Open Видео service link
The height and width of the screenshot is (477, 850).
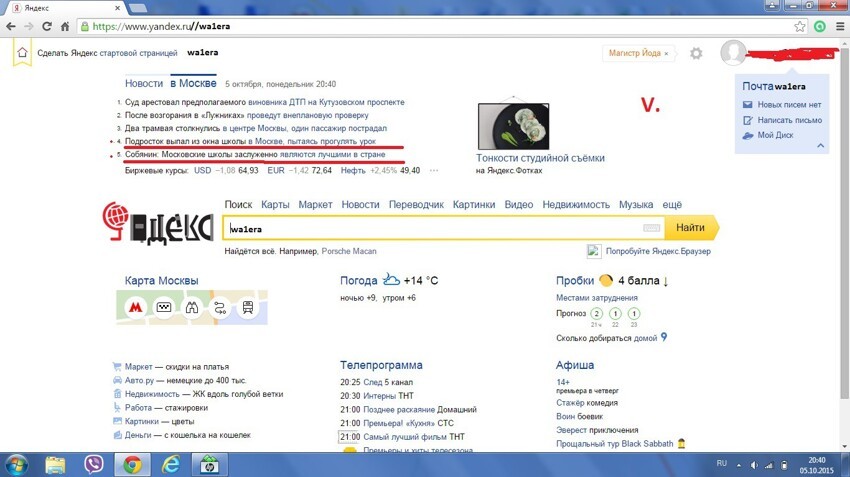point(518,204)
